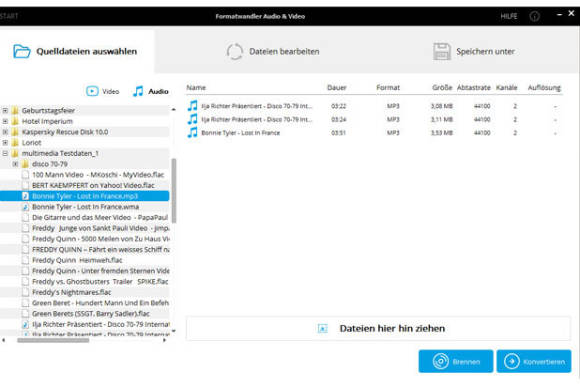This screenshot has height=388, width=580.
Task: Click the 3,08 MB size cell
Action: 442,106
